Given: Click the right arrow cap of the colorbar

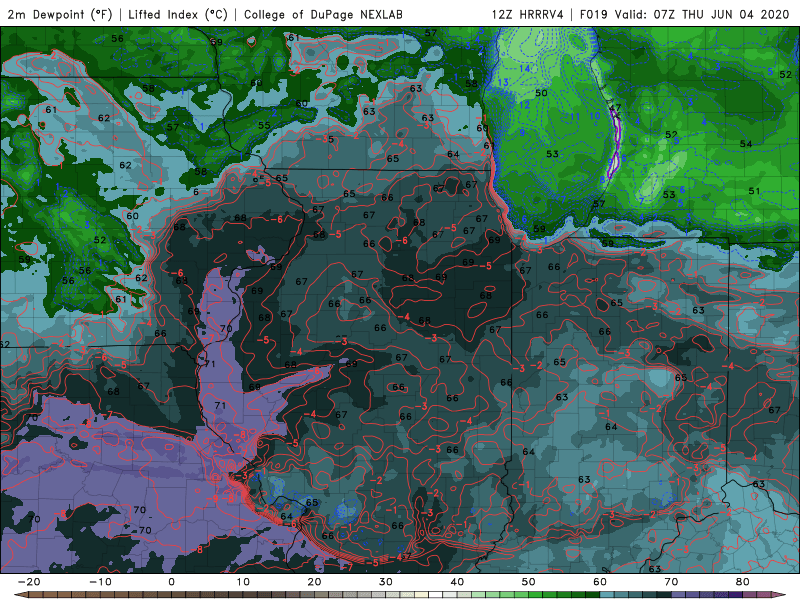Looking at the screenshot, I should [780, 595].
